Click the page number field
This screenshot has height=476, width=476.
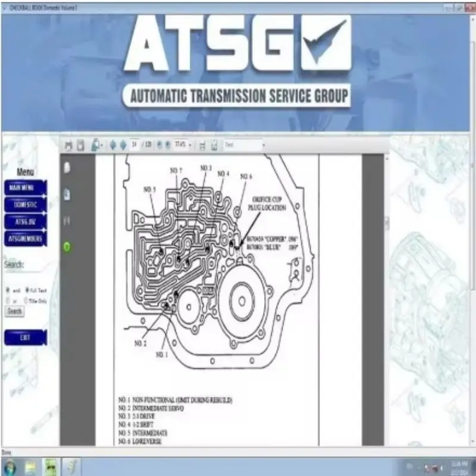134,145
